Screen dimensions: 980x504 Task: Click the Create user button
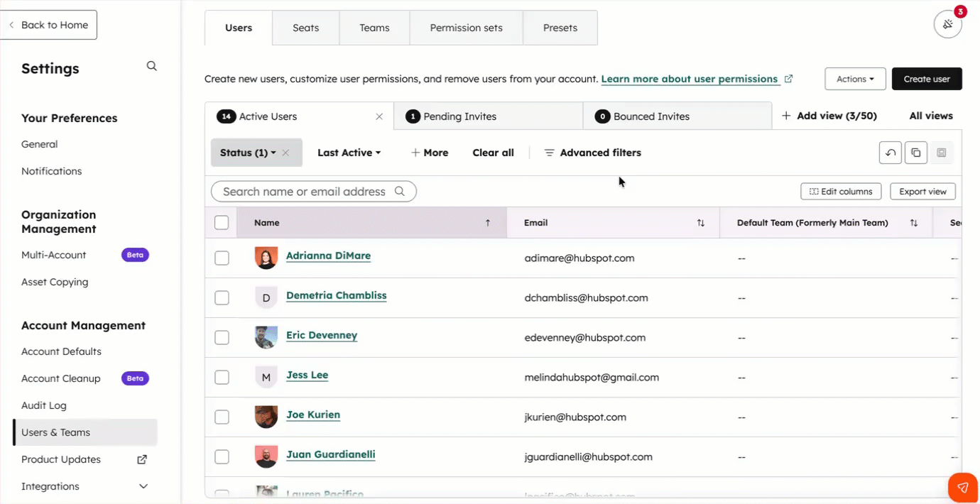pyautogui.click(x=926, y=79)
